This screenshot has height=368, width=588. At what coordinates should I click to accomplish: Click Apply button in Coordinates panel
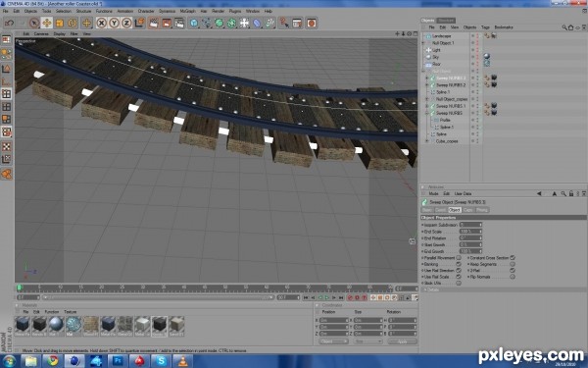(x=402, y=342)
